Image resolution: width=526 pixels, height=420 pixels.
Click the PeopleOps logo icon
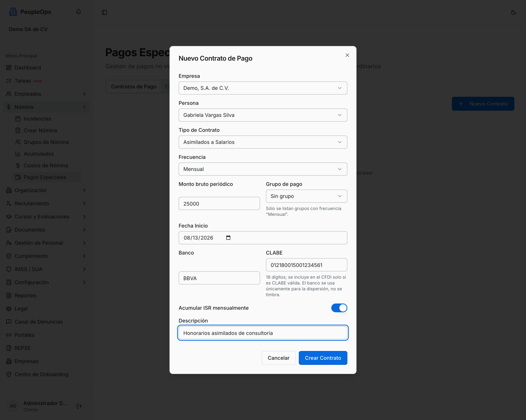point(13,12)
